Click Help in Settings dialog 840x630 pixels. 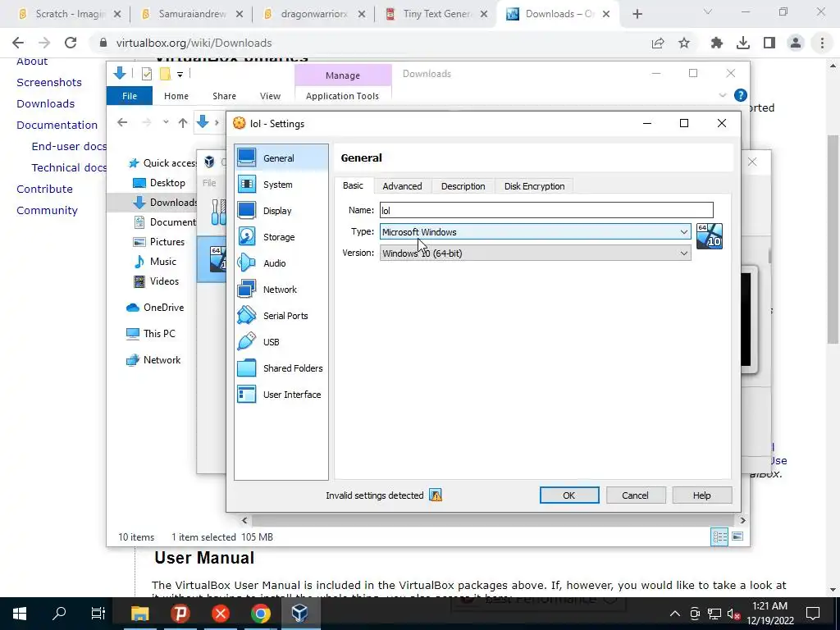[x=702, y=495]
